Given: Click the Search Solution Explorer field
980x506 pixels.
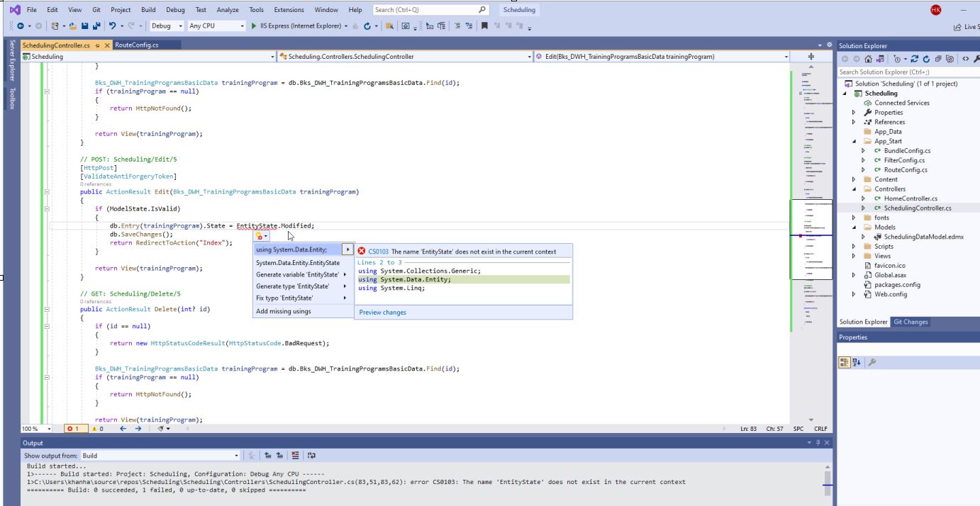Looking at the screenshot, I should [908, 72].
